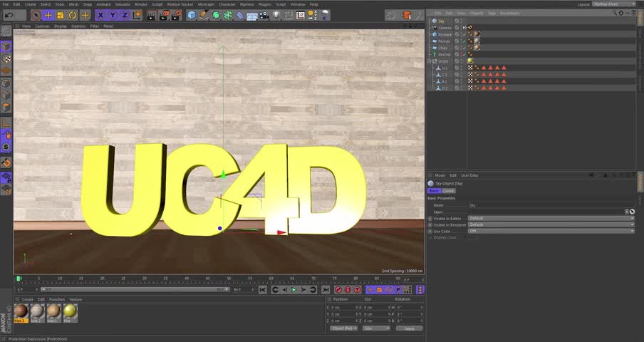This screenshot has height=342, width=644.
Task: Toggle Camera visibility dots
Action: pos(461,28)
